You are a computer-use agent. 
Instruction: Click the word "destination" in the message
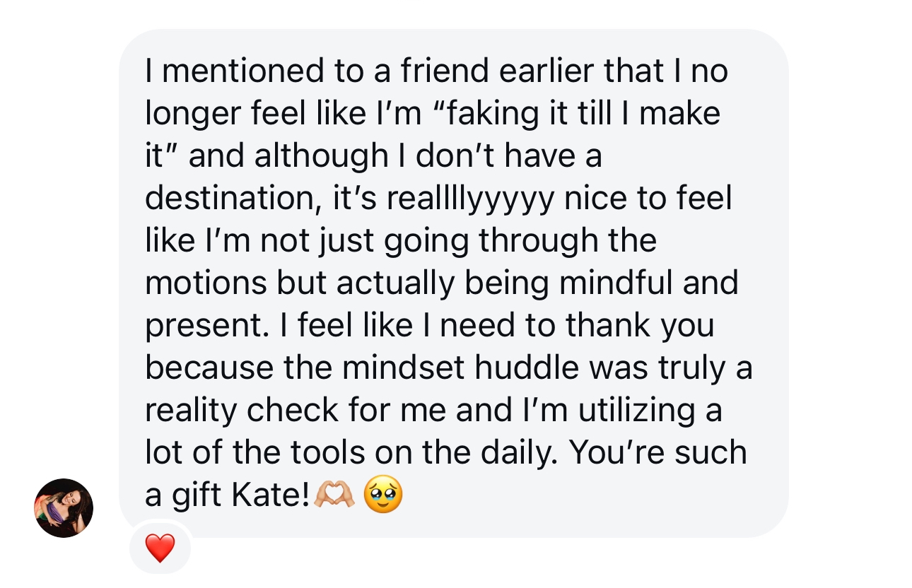[x=229, y=199]
